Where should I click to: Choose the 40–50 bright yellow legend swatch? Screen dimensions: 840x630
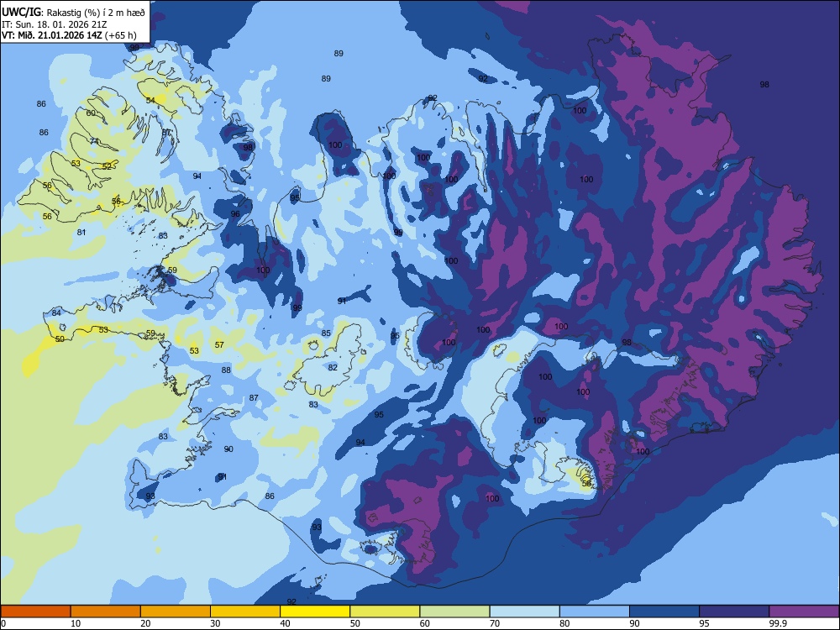coord(315,612)
